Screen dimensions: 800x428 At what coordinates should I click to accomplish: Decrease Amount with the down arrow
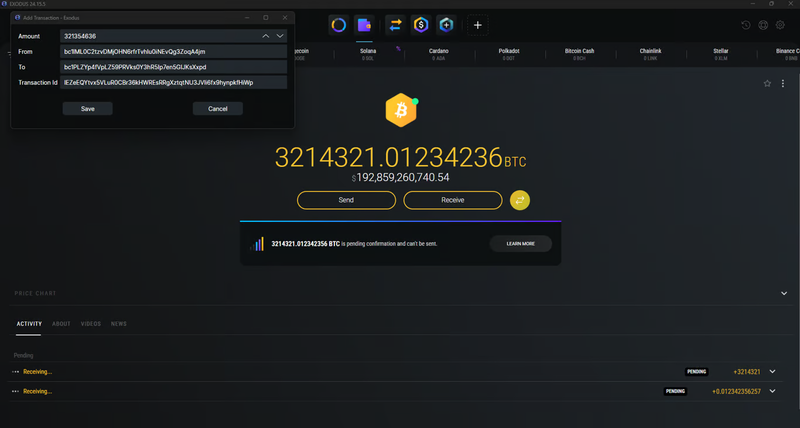click(x=280, y=36)
